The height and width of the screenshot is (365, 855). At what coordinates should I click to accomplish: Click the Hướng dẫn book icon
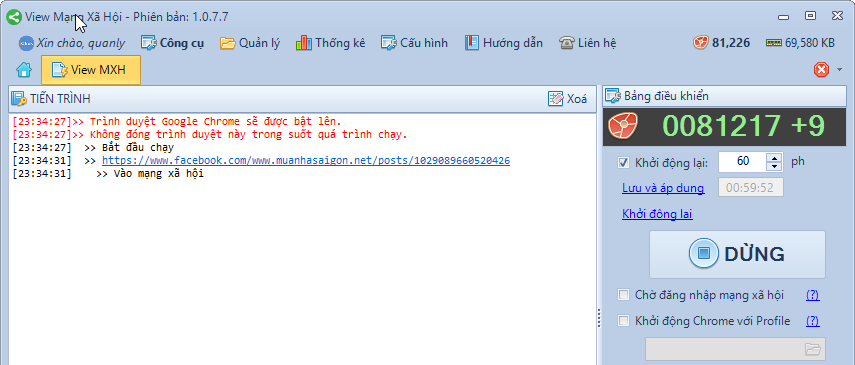tap(472, 43)
